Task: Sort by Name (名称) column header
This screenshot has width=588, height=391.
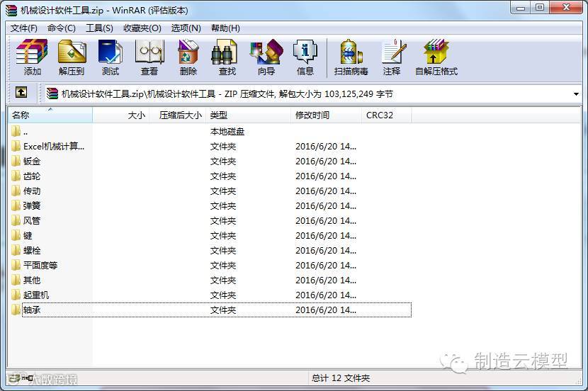Action: [50, 115]
